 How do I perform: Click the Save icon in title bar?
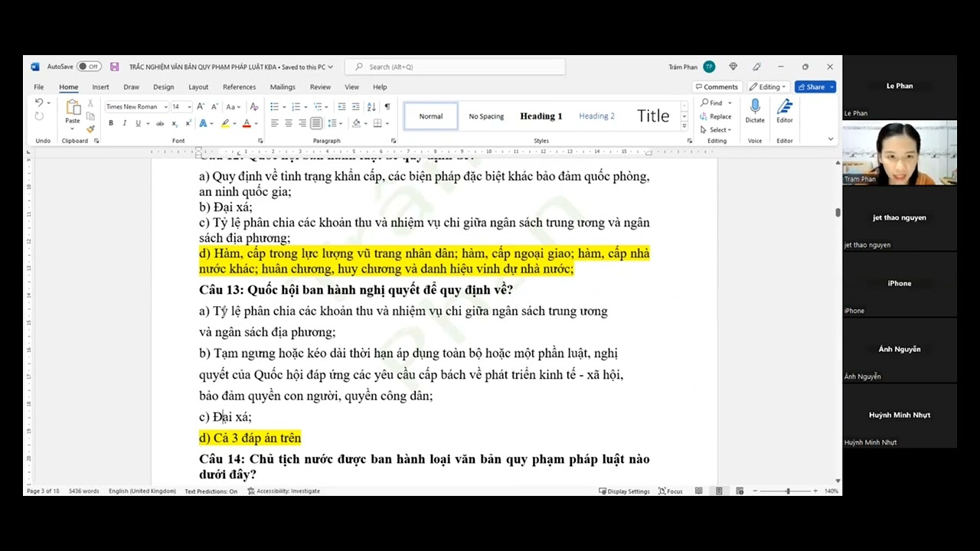click(115, 67)
